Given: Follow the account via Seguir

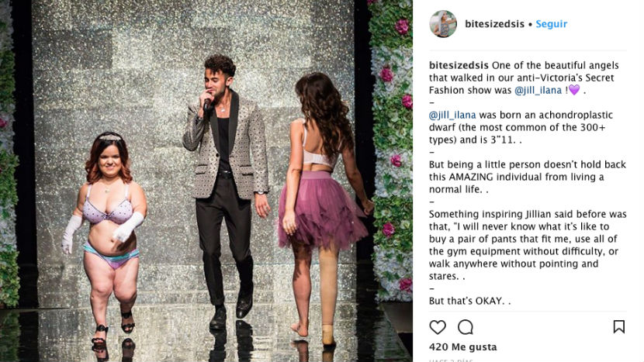Looking at the screenshot, I should [x=551, y=24].
